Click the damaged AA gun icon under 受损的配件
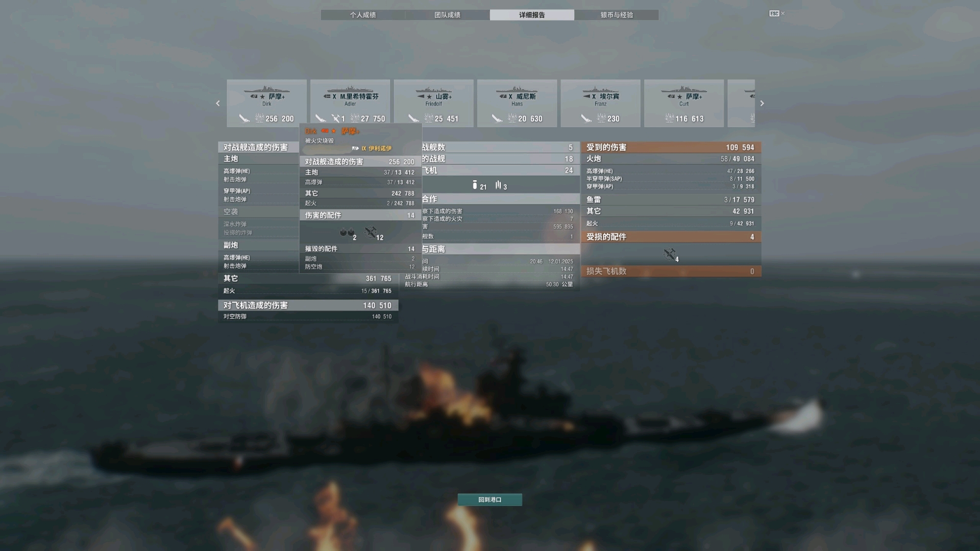Screen dimensions: 980x551 pyautogui.click(x=669, y=255)
